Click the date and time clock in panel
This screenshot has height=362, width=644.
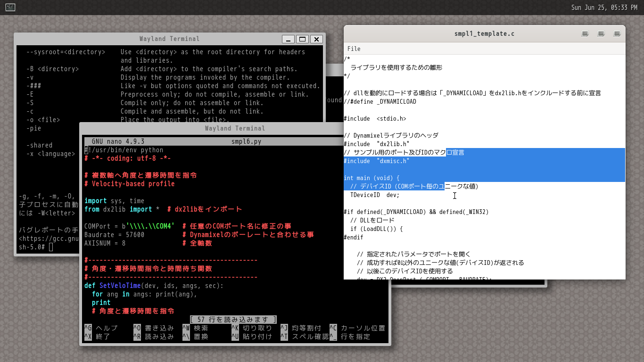coord(604,7)
